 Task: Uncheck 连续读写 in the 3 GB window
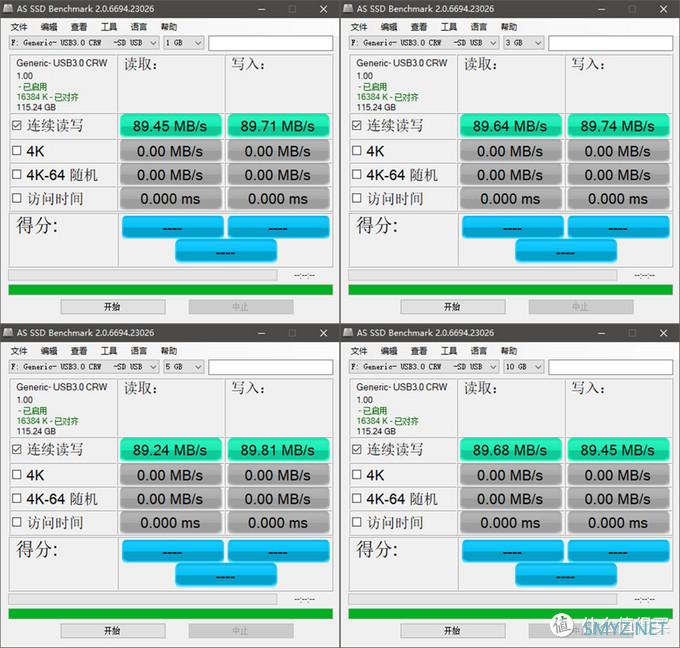pos(356,125)
